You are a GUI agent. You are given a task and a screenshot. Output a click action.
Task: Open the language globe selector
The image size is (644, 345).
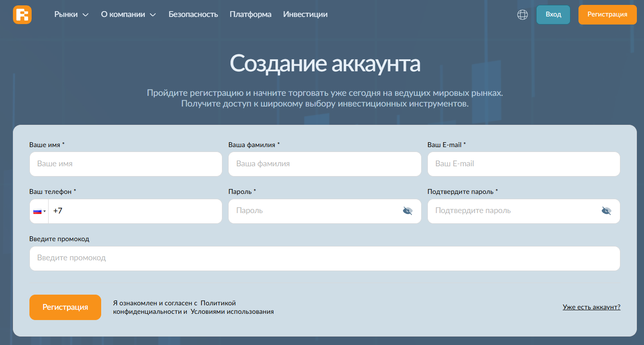(x=522, y=15)
